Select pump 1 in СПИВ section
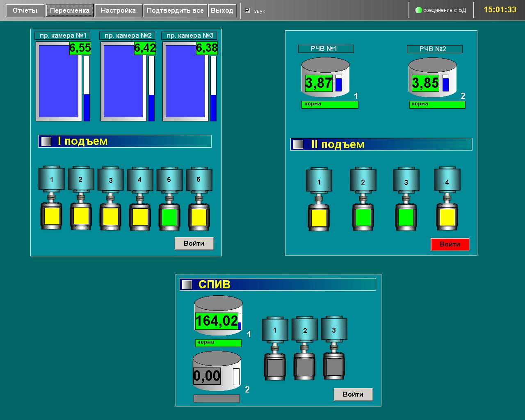 coord(275,349)
